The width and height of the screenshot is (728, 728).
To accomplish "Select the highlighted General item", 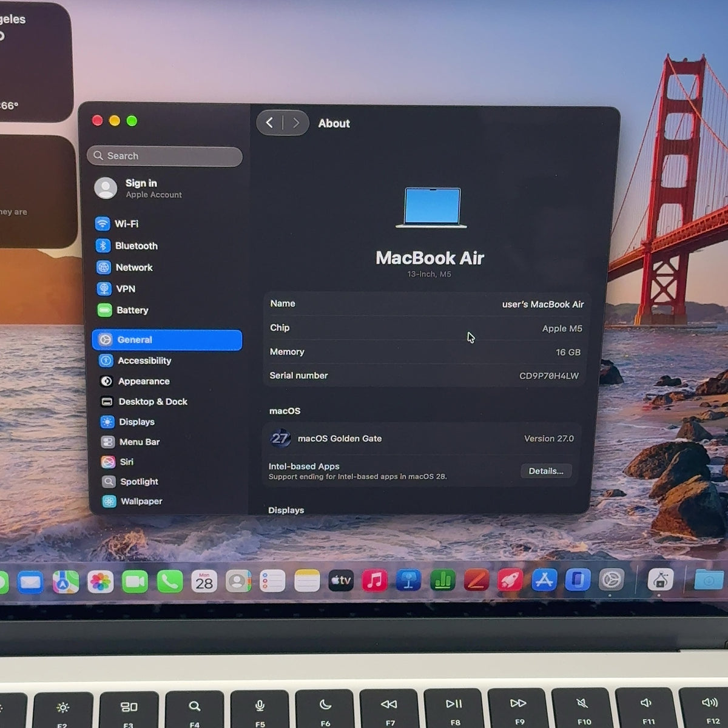I will [167, 340].
